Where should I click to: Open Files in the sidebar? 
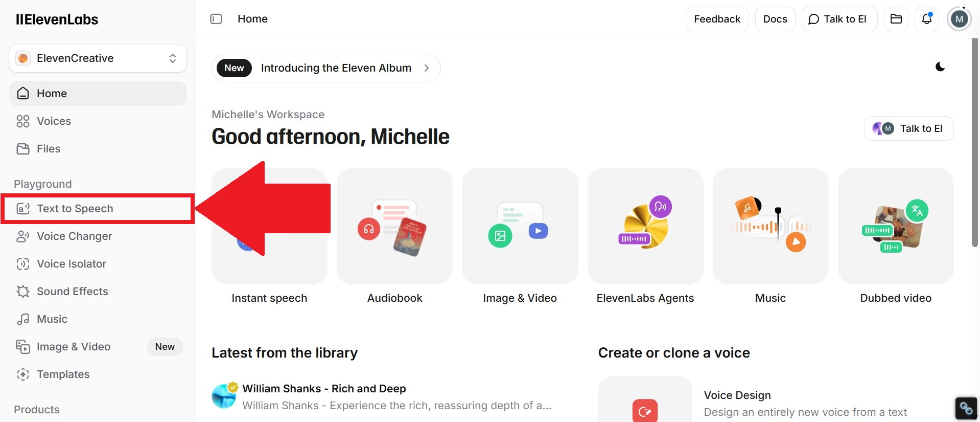98,149
